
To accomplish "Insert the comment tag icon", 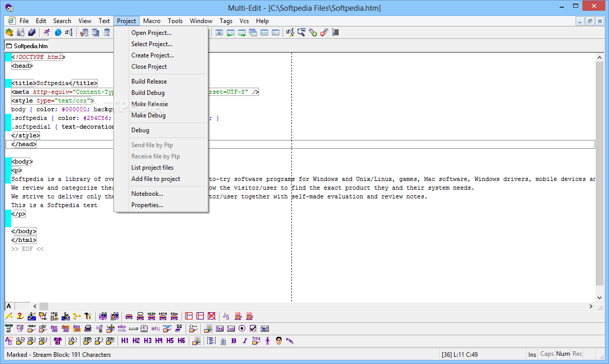I will 193,329.
